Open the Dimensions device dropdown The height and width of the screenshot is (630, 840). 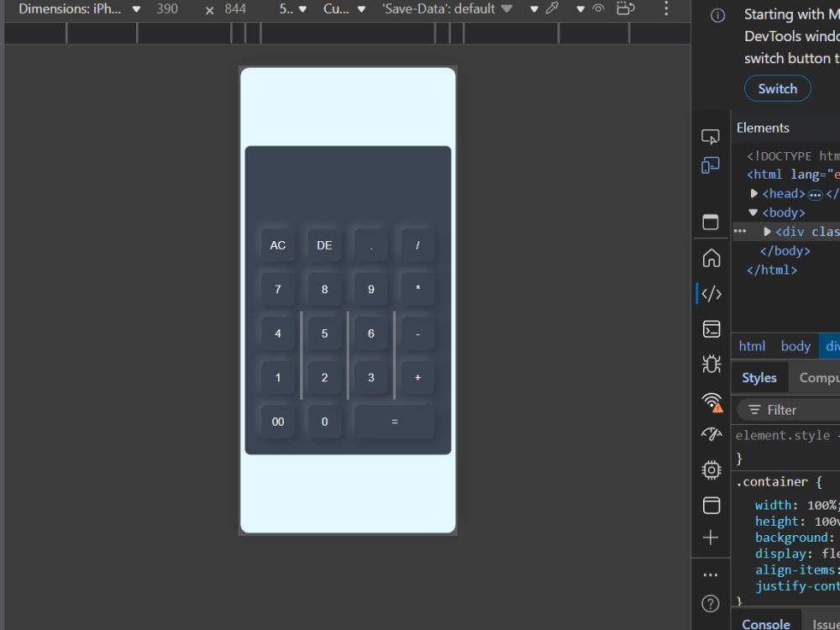[79, 8]
